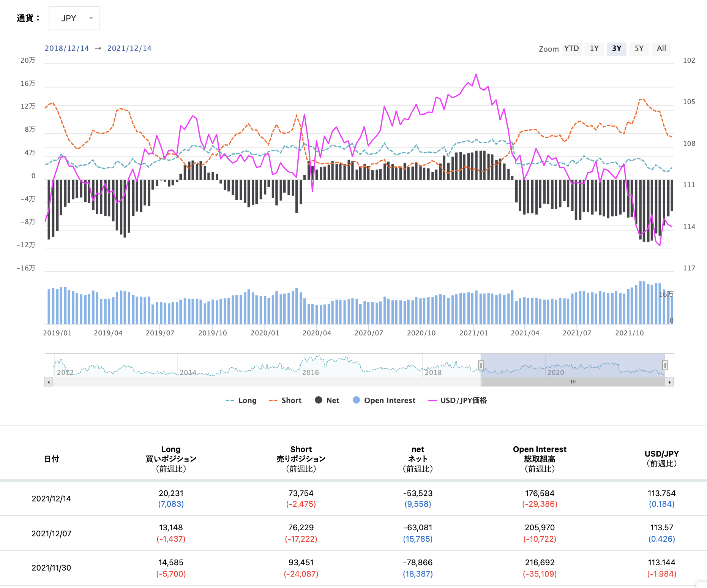Click the 2020/04 x-axis label
This screenshot has height=588, width=707.
[317, 333]
